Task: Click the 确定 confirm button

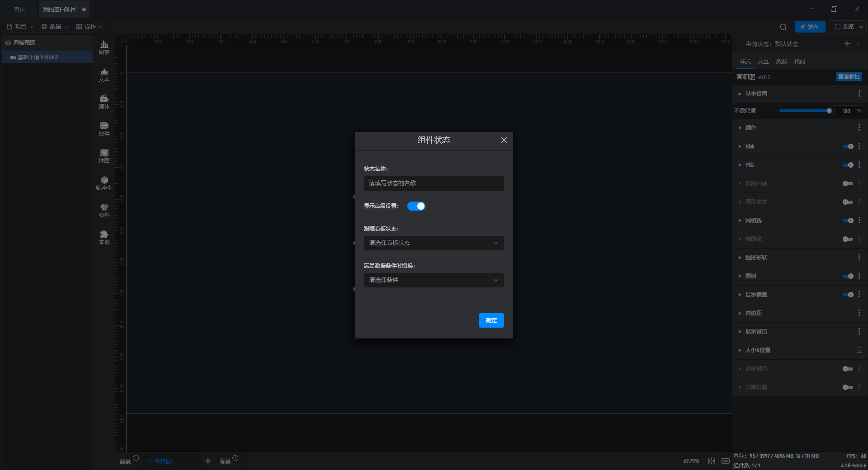Action: pos(491,320)
